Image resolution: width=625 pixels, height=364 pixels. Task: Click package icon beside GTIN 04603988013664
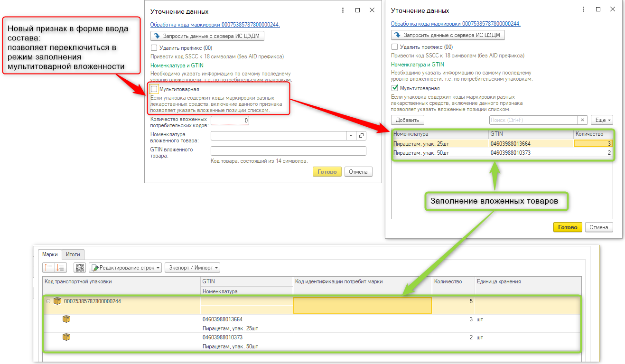tap(66, 319)
